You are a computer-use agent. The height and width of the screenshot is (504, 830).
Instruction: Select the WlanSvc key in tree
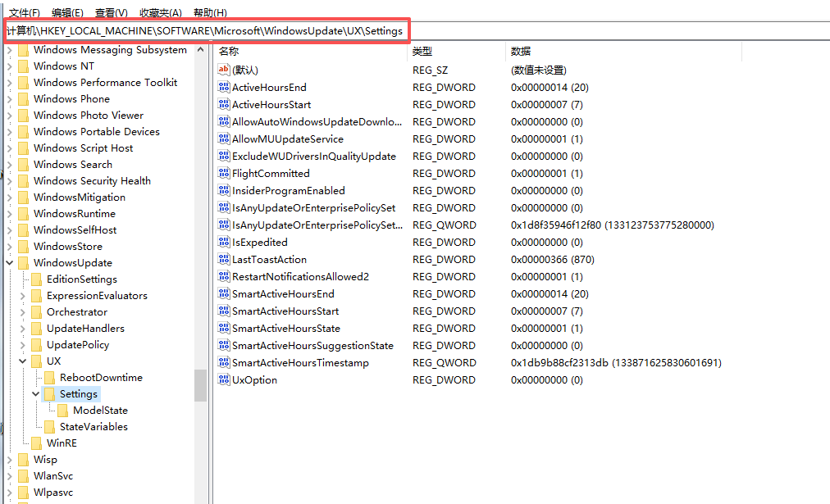tap(53, 476)
